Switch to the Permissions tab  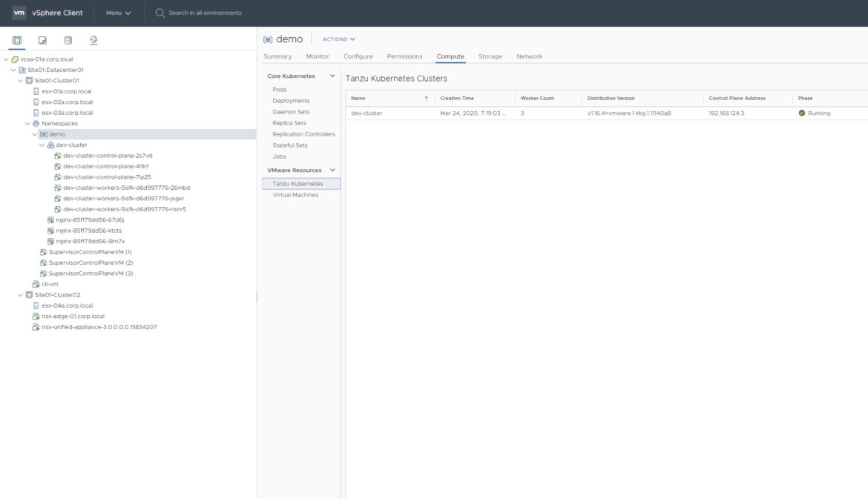click(404, 56)
